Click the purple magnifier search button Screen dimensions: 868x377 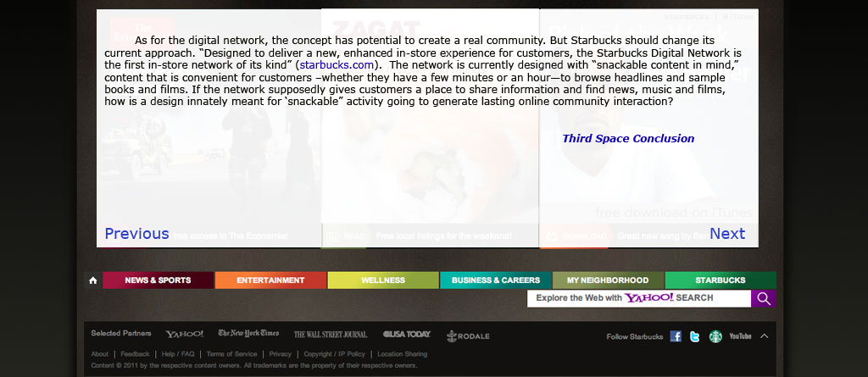(x=764, y=298)
